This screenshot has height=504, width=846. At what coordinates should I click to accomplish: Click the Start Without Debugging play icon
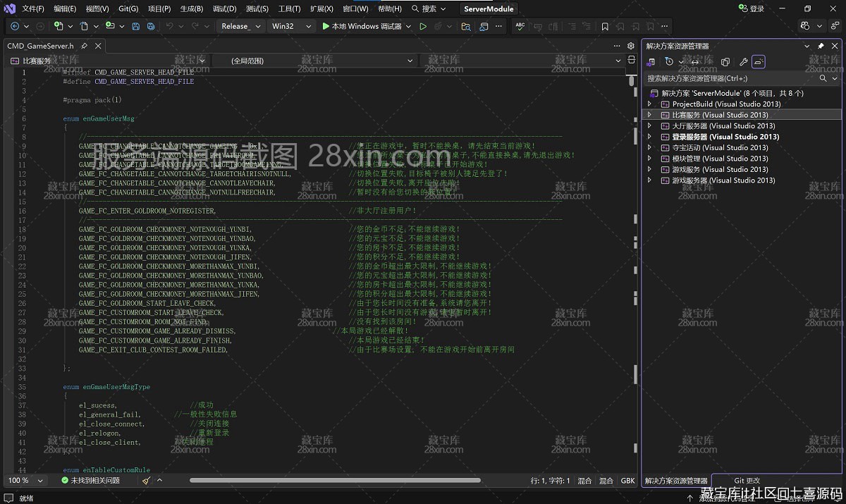click(x=423, y=26)
